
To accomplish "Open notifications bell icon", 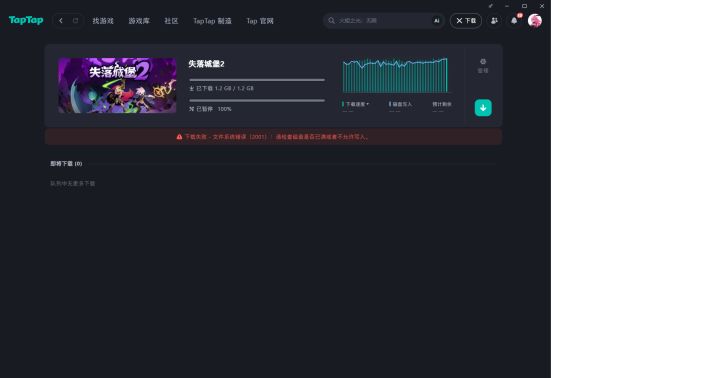I will click(x=514, y=21).
